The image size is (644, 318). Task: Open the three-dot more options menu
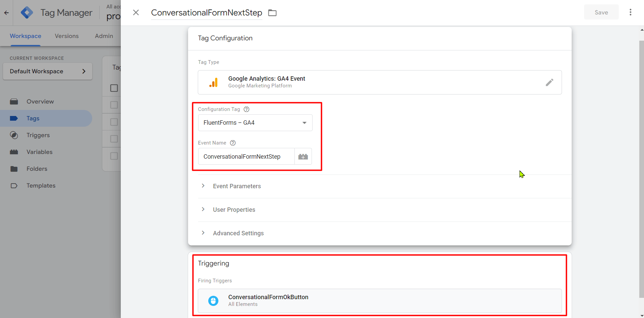(630, 12)
